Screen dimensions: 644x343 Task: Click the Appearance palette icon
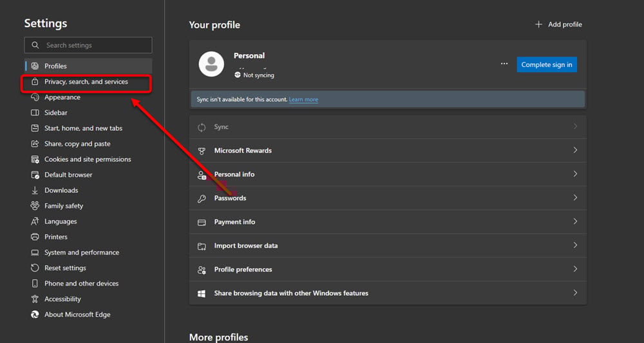click(x=35, y=97)
